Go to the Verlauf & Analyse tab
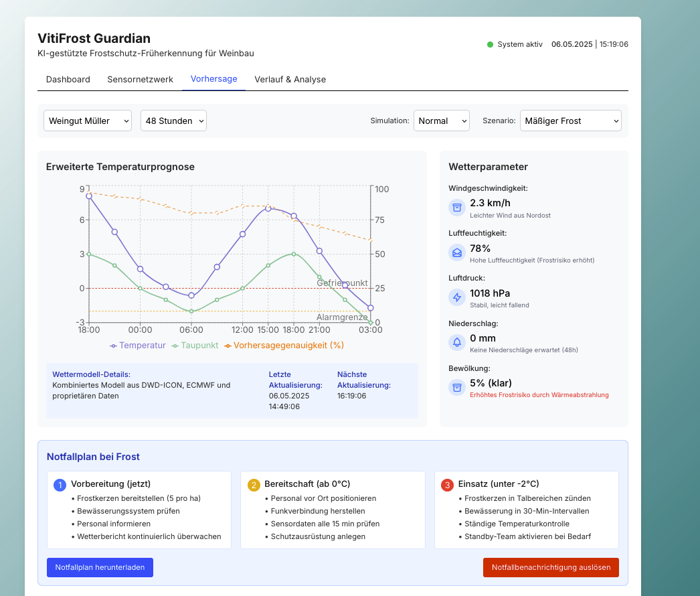The image size is (700, 596). [290, 80]
